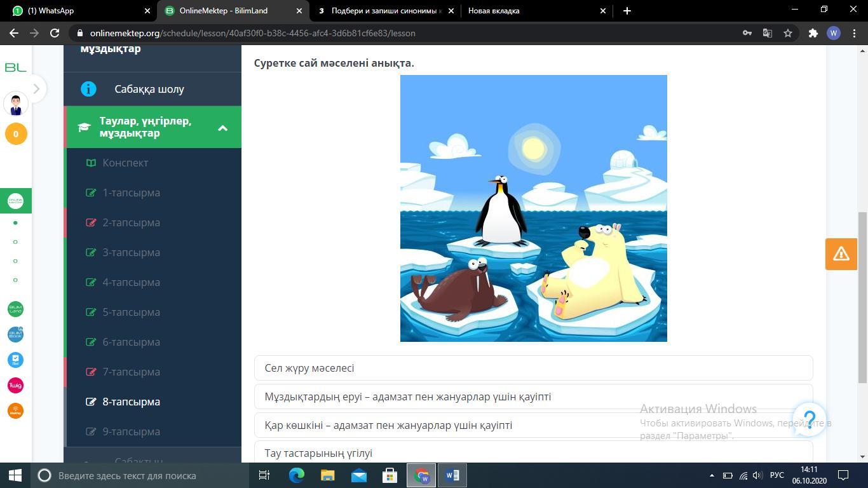Click the info icon beside Сабаққа шолу
Viewport: 868px width, 488px height.
pos(88,89)
